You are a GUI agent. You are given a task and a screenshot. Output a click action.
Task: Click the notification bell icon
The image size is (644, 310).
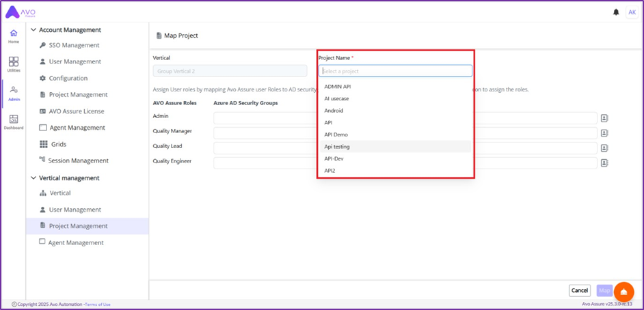coord(617,12)
